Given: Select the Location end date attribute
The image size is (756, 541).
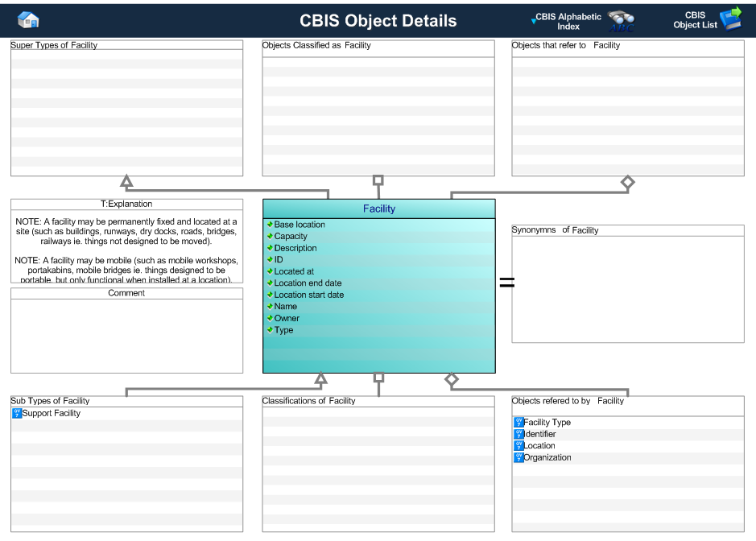Looking at the screenshot, I should coord(308,283).
